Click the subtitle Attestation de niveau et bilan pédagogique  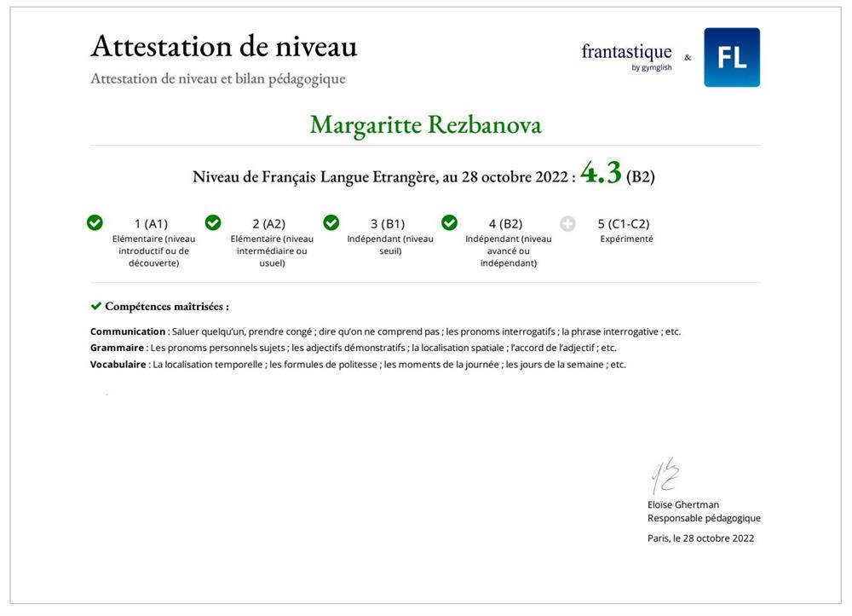(218, 78)
